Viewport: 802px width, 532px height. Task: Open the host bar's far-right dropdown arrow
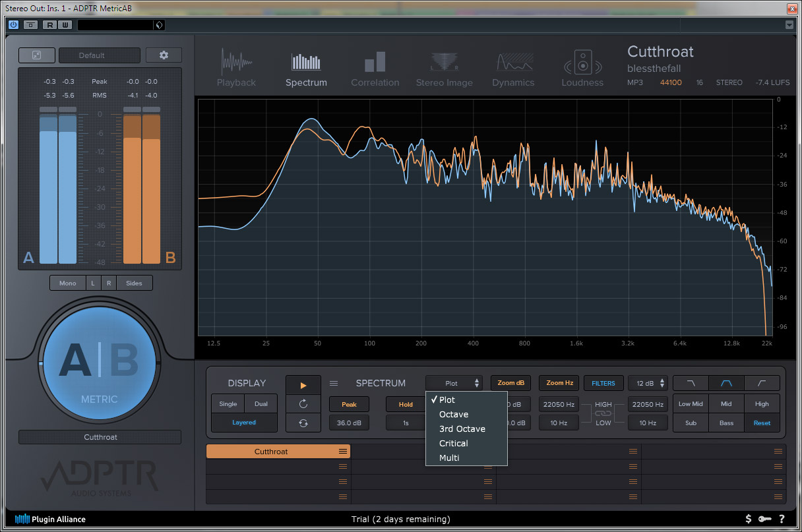click(789, 25)
